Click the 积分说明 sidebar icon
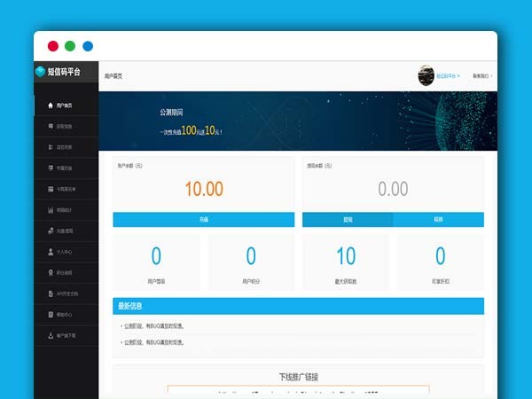532x399 pixels. (50, 273)
